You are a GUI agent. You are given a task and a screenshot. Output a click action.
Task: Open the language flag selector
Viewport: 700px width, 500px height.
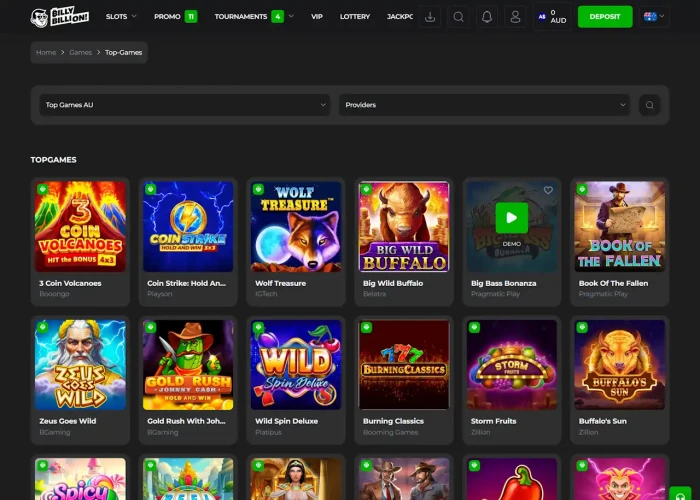tap(654, 17)
